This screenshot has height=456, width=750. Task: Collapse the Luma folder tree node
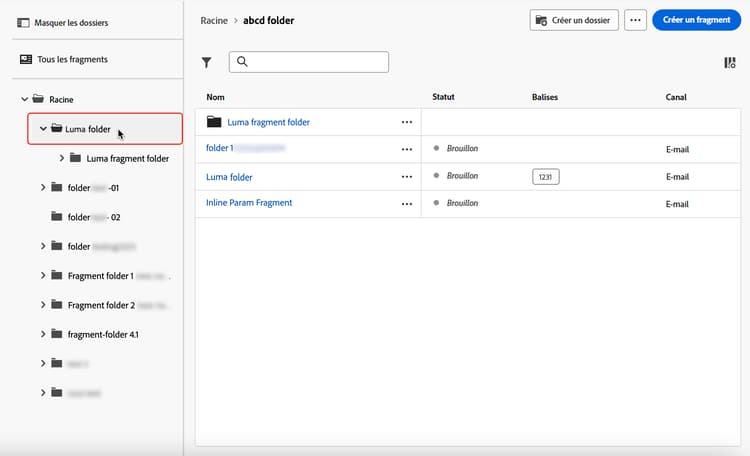tap(43, 129)
